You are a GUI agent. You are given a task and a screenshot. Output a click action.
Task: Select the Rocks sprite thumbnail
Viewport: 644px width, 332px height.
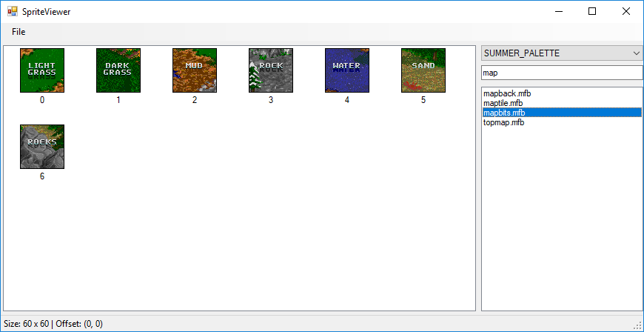(42, 147)
